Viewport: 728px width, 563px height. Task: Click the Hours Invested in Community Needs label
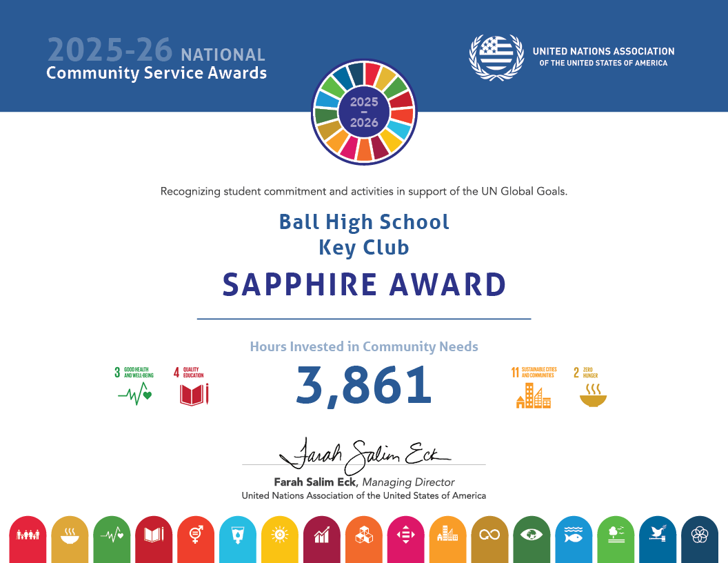point(364,346)
